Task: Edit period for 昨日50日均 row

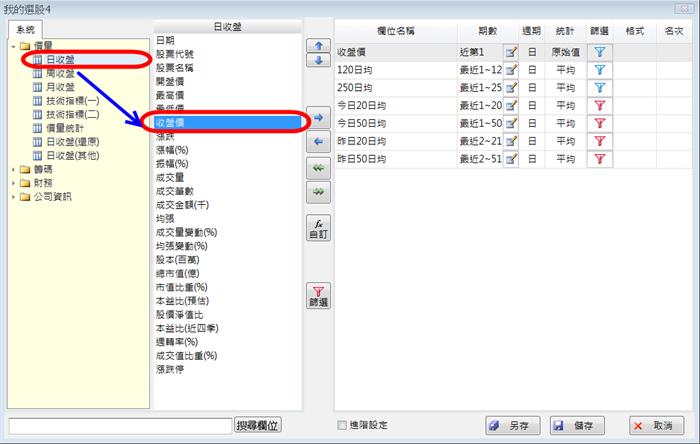Action: pos(511,159)
